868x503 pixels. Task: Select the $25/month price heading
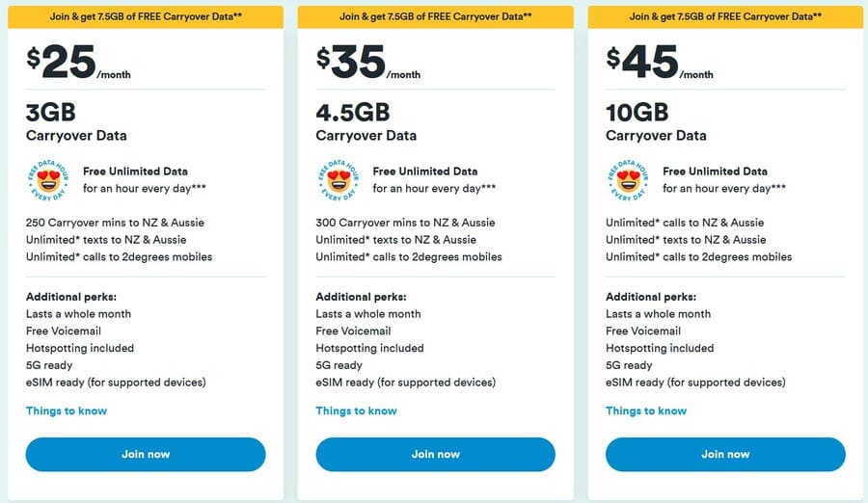coord(78,63)
